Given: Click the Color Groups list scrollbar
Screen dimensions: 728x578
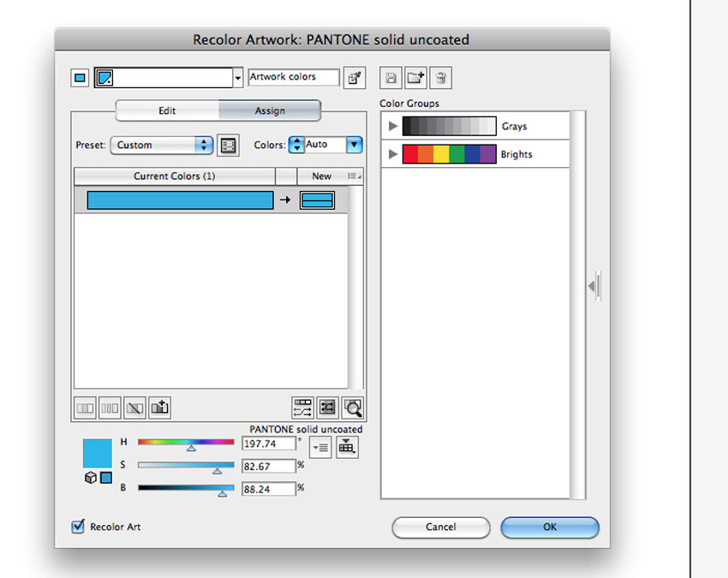Looking at the screenshot, I should tap(577, 305).
